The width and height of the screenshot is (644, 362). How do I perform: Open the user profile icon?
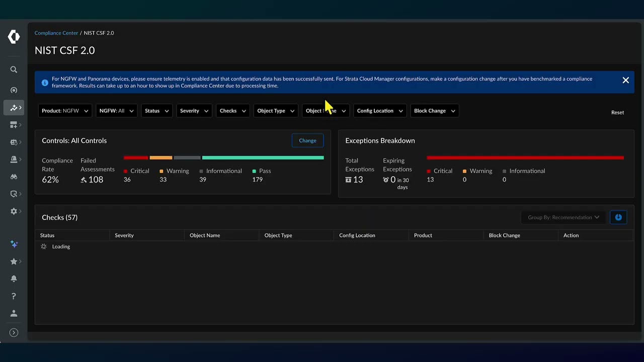pos(14,313)
